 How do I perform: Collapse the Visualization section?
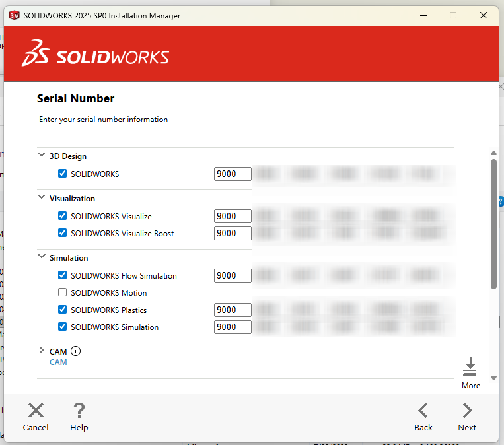pyautogui.click(x=42, y=197)
